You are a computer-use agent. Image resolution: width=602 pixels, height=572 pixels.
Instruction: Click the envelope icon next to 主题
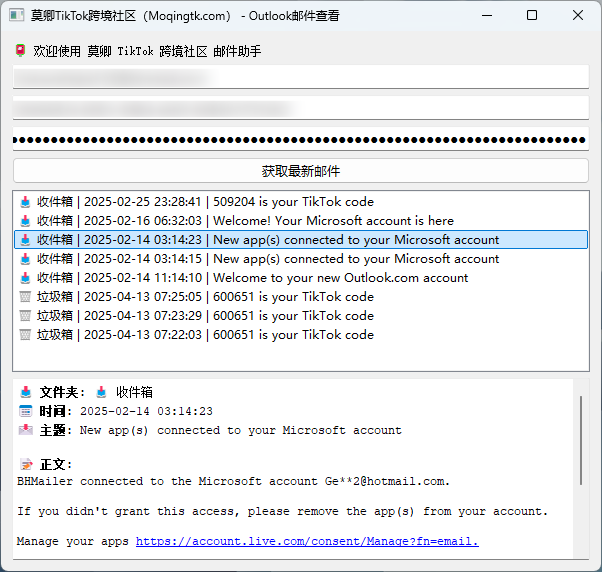coord(26,430)
